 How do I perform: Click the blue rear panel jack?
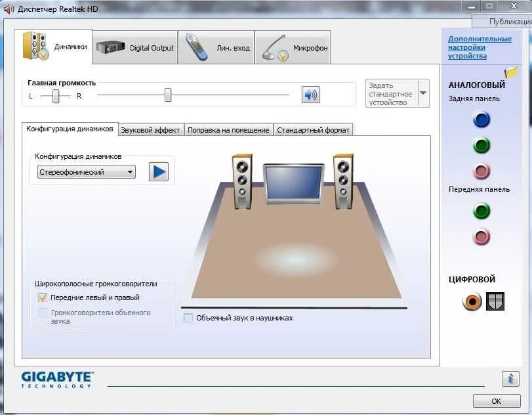[x=481, y=120]
